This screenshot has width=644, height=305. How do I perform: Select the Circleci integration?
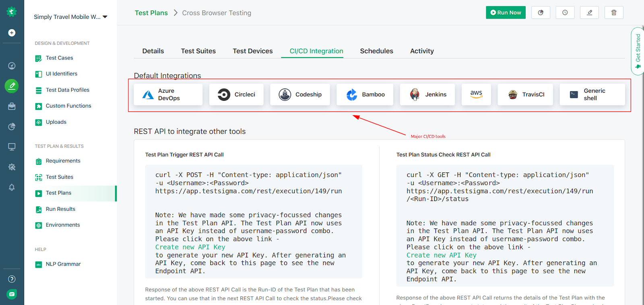click(236, 94)
